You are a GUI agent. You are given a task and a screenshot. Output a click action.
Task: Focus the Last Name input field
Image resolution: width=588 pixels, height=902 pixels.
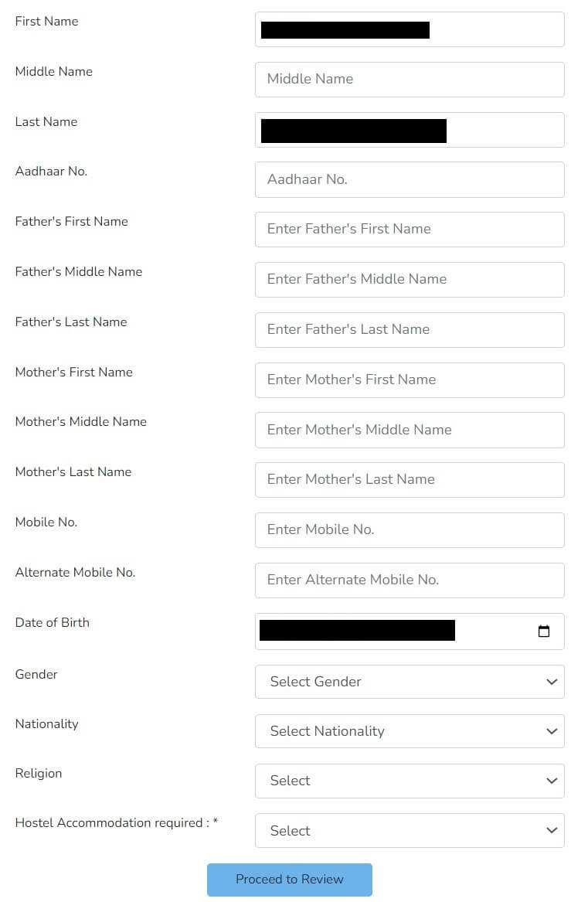tap(410, 129)
